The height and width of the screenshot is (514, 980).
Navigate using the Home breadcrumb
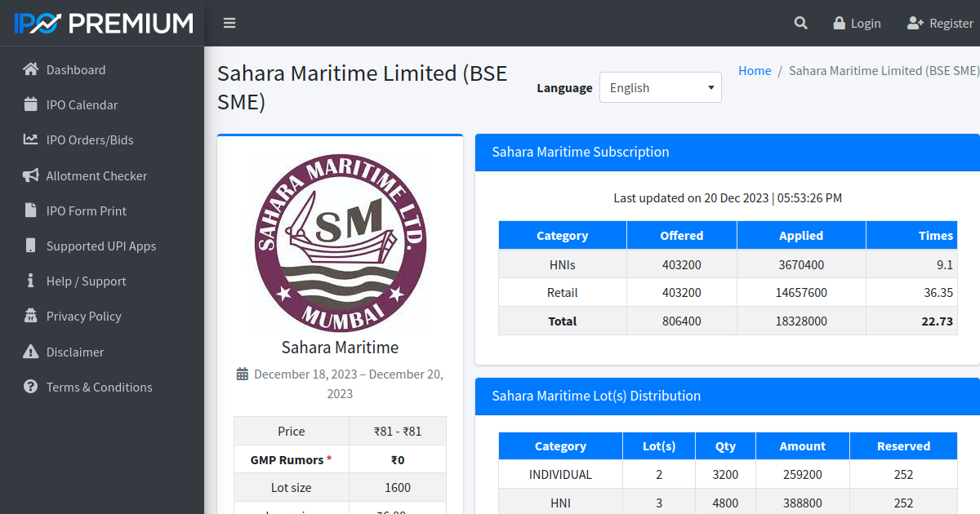point(754,70)
